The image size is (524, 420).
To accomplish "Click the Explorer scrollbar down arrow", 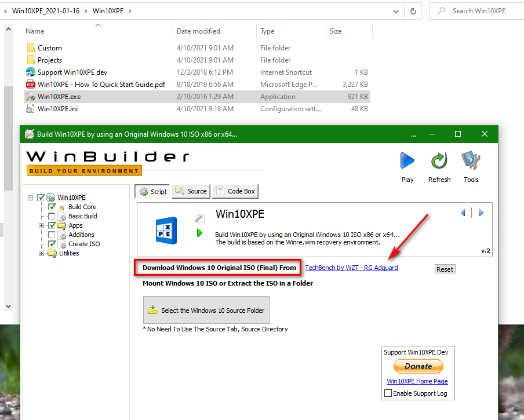I will (8, 306).
